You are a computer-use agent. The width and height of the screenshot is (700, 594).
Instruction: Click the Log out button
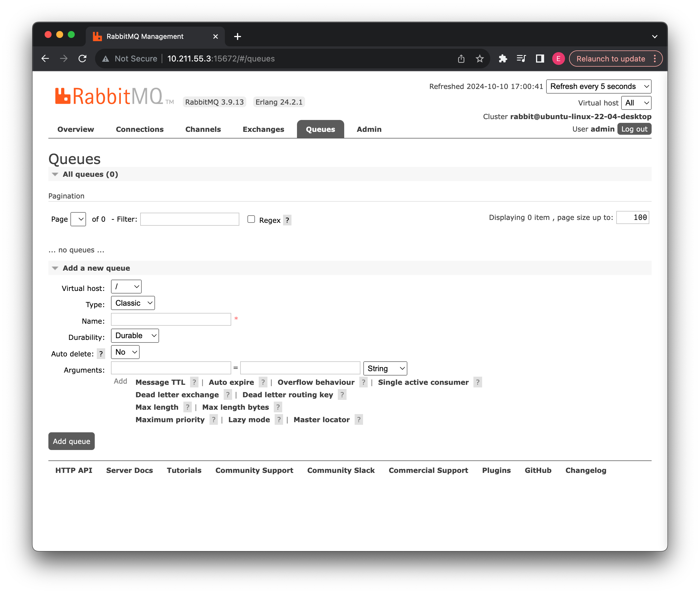click(x=634, y=129)
